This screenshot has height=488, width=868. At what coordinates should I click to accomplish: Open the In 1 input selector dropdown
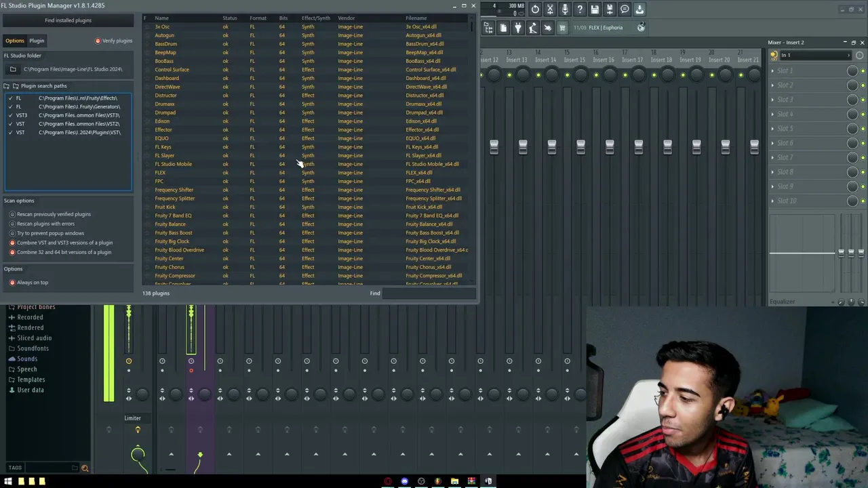pyautogui.click(x=817, y=55)
